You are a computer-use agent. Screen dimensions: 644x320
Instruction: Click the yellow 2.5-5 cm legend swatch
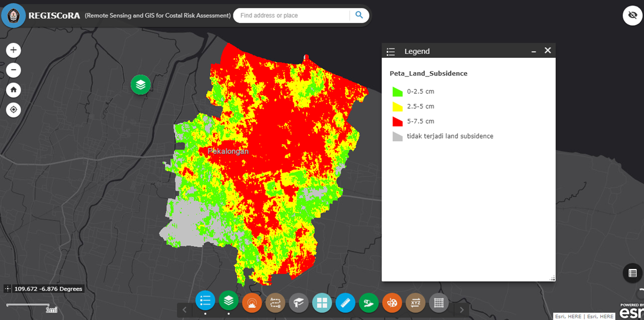click(x=397, y=106)
